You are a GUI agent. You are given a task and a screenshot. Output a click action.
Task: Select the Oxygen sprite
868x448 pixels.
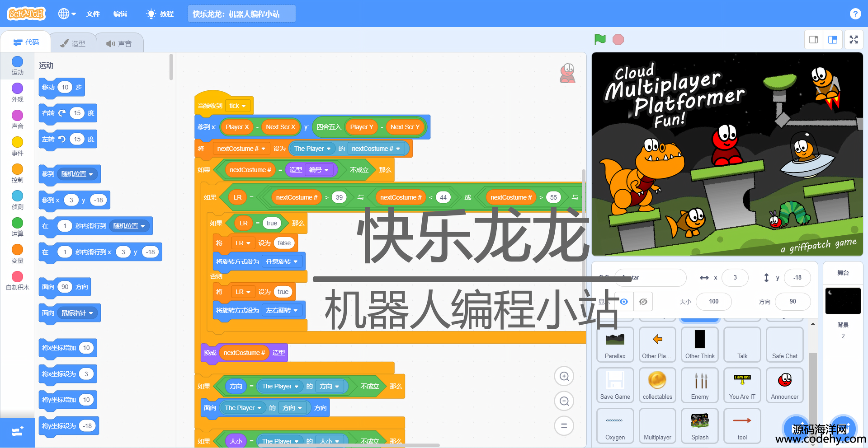[615, 426]
